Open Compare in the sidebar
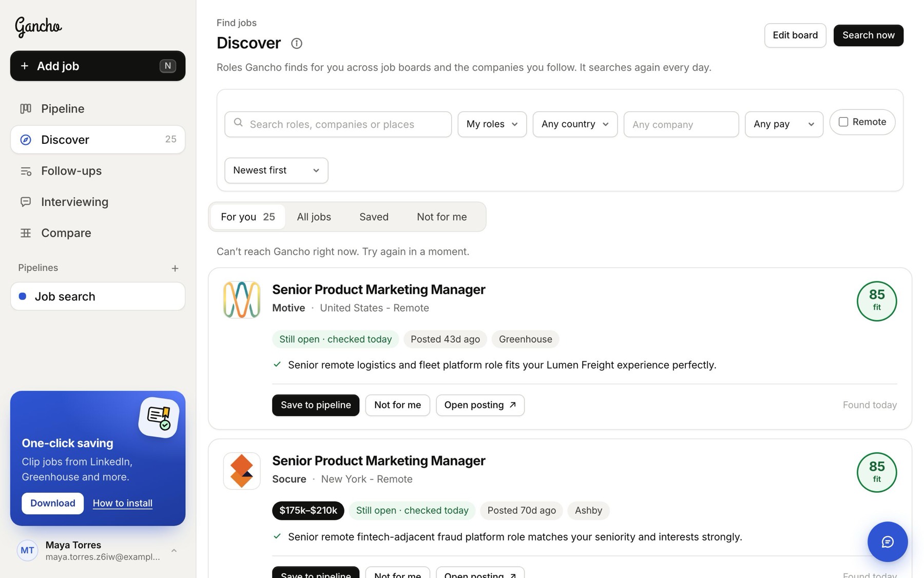The height and width of the screenshot is (578, 924). click(98, 233)
